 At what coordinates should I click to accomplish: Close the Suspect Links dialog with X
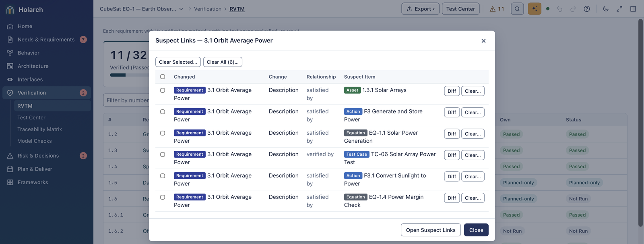483,41
